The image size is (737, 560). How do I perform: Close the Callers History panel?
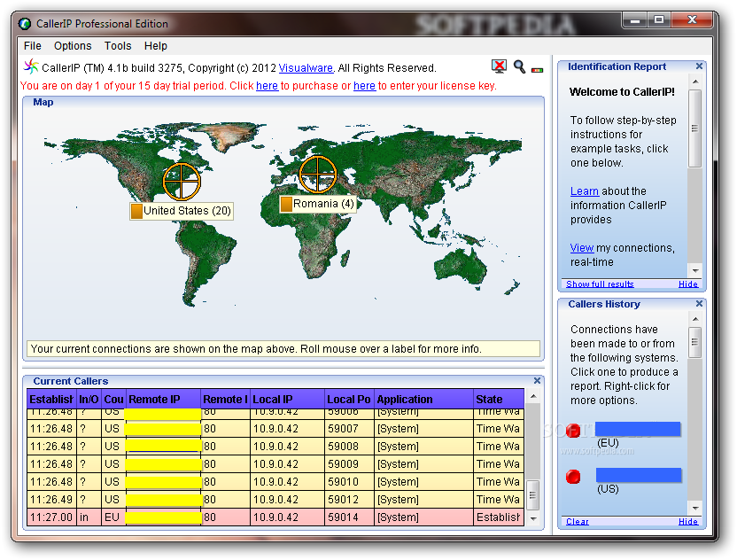699,304
